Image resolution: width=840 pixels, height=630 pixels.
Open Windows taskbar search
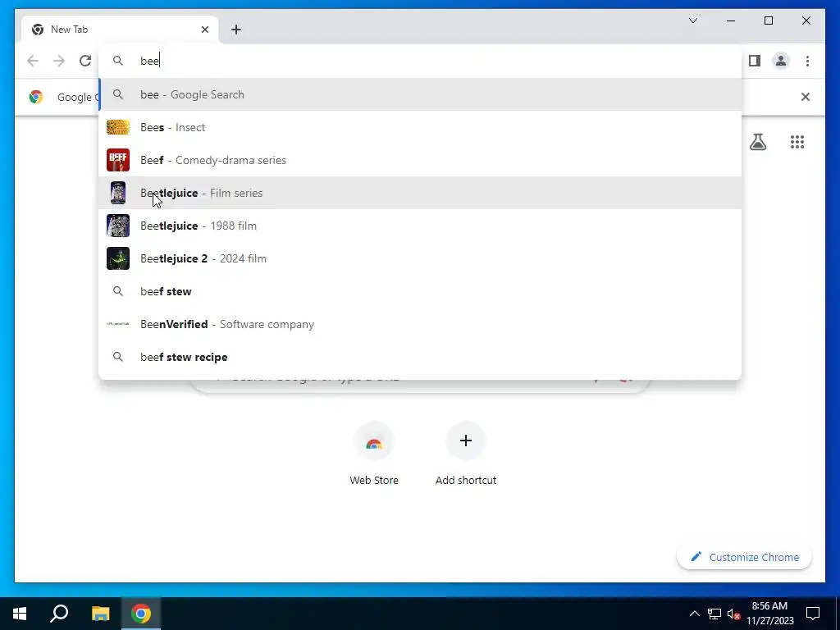59,614
